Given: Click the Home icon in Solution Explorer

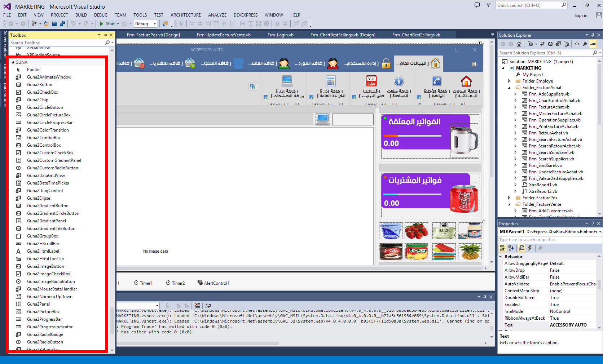Looking at the screenshot, I should click(x=519, y=44).
